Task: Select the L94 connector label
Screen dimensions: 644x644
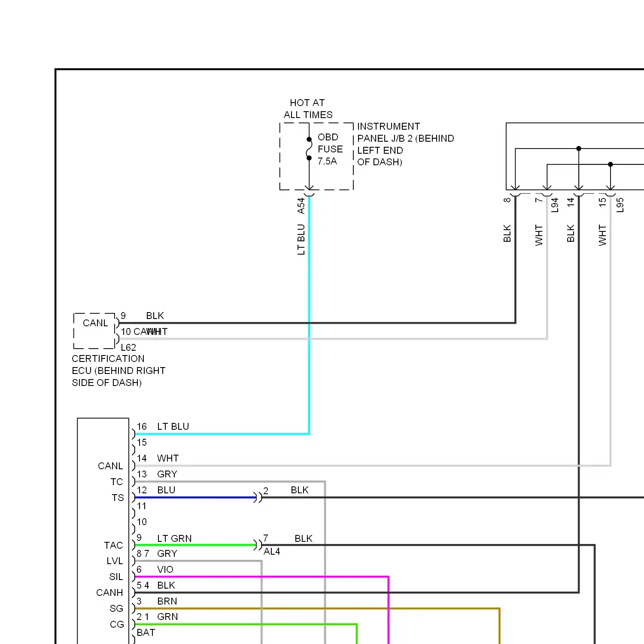Action: click(555, 205)
